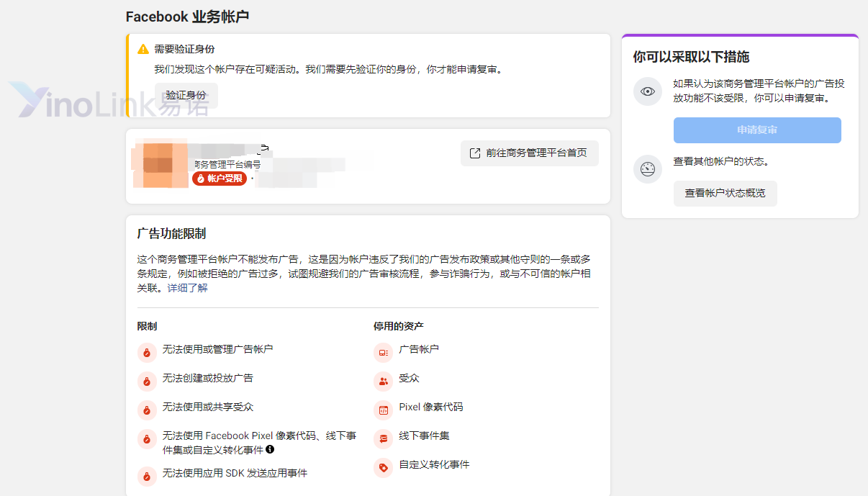Click the 申请复审 button
The width and height of the screenshot is (868, 496).
click(757, 130)
